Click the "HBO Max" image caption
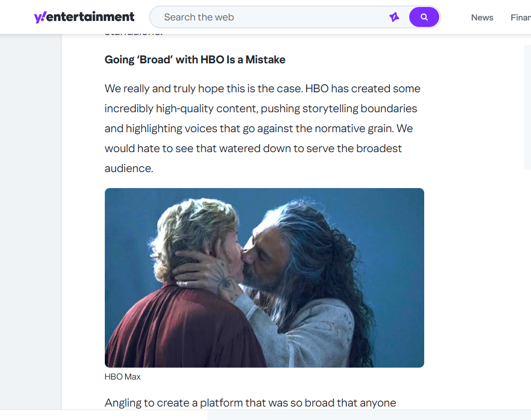 (123, 377)
